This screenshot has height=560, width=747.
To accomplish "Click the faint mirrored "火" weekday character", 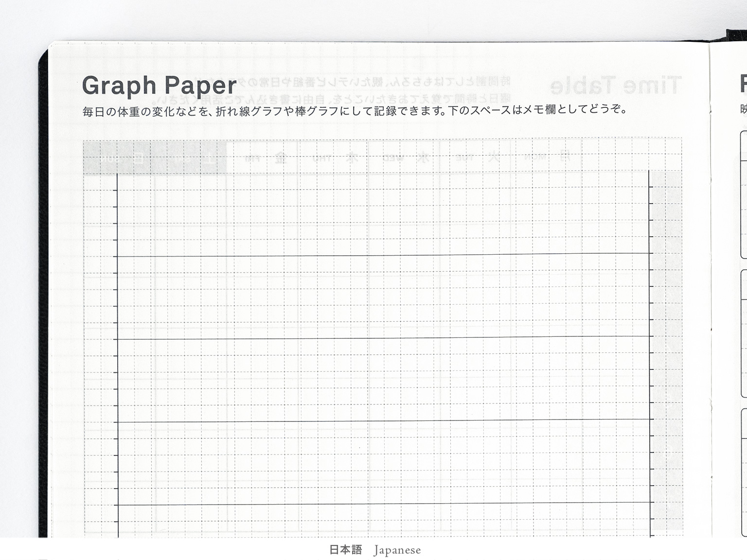I will 493,157.
